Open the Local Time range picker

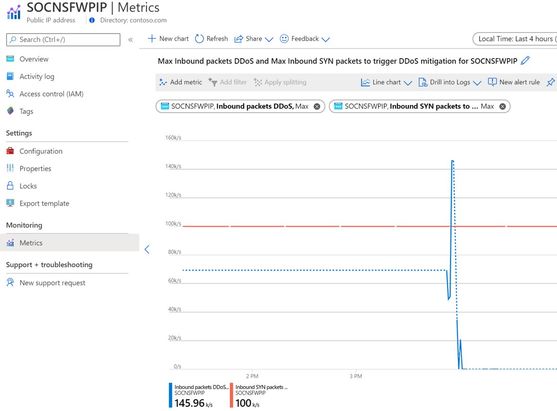[515, 39]
